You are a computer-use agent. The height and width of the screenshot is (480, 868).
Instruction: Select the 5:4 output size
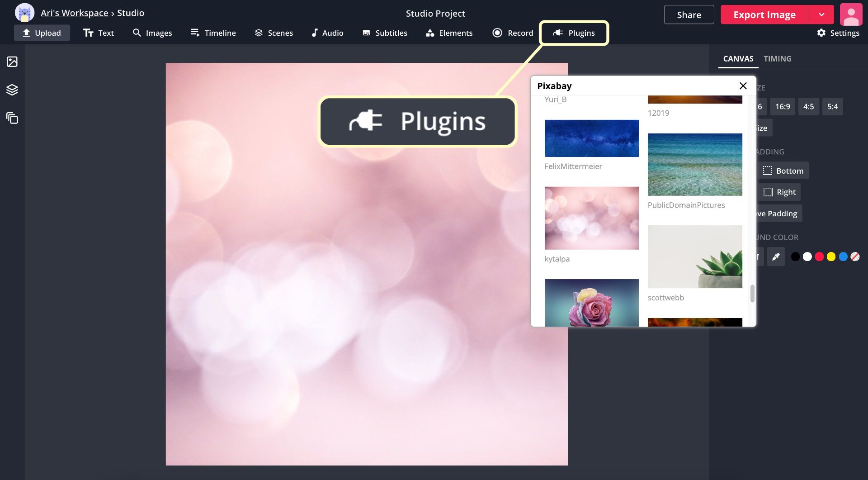pyautogui.click(x=832, y=107)
